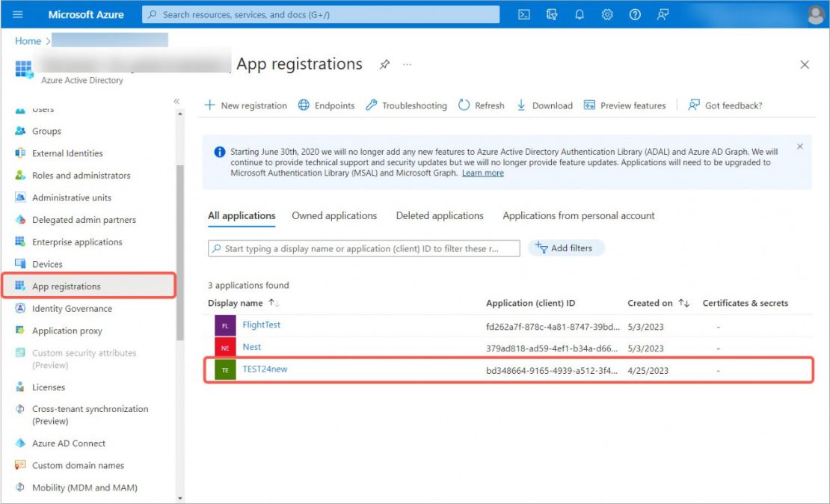Screen dimensions: 830x504
Task: Open Troubleshooting
Action: (x=406, y=105)
